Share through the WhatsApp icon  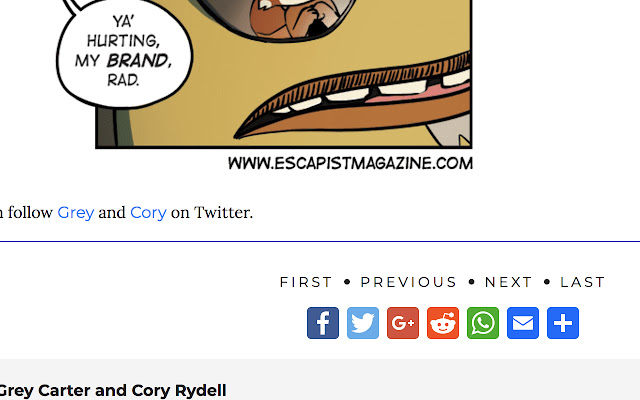pos(483,323)
